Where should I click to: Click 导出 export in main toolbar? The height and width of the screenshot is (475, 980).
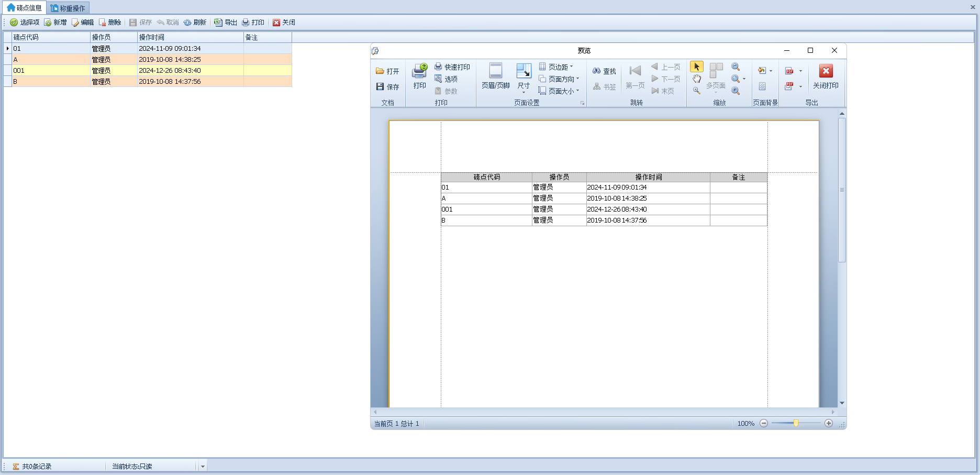[226, 23]
